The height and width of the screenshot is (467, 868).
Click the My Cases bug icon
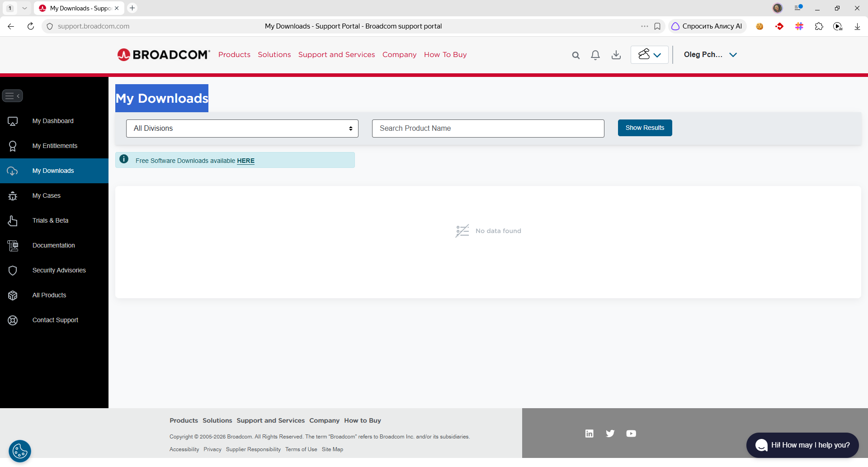[13, 195]
